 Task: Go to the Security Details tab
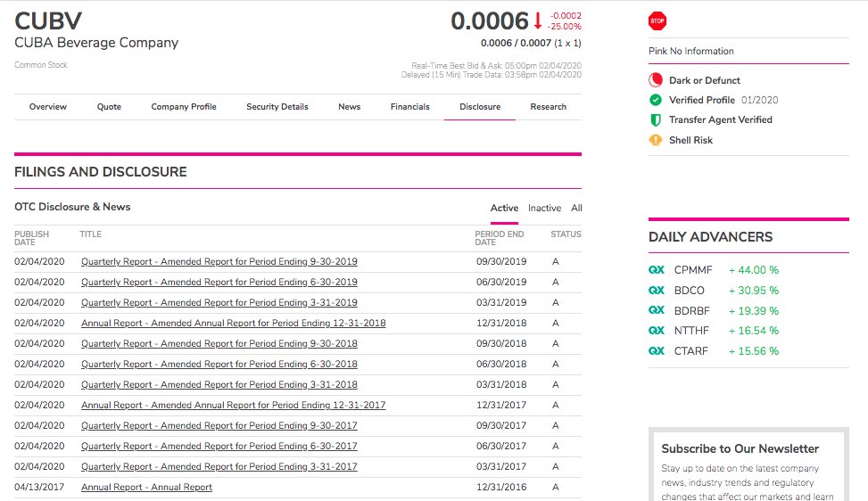[x=277, y=107]
